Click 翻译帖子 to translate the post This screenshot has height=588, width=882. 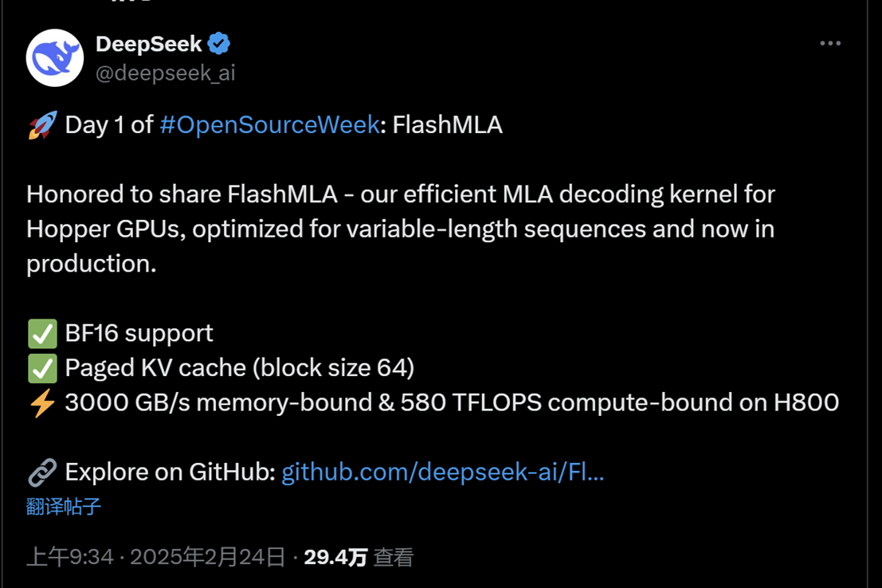64,507
